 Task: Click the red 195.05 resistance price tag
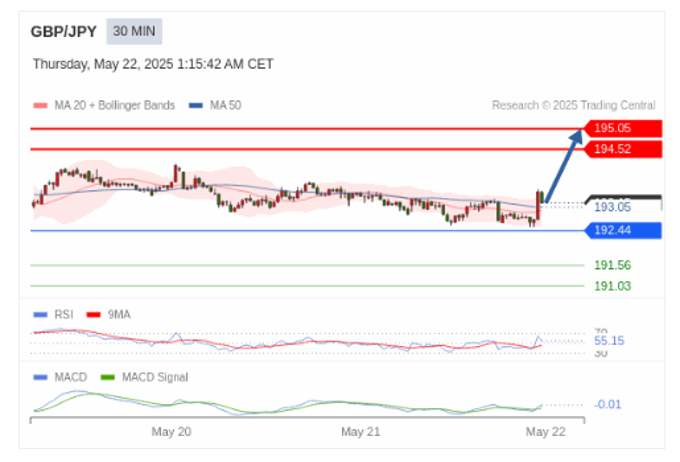coord(623,128)
